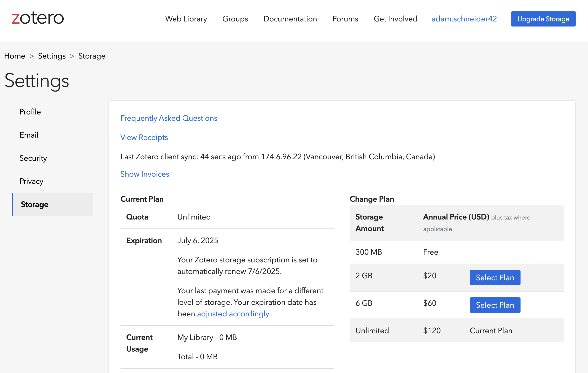Visit the Forums link
The width and height of the screenshot is (588, 373).
click(x=345, y=19)
